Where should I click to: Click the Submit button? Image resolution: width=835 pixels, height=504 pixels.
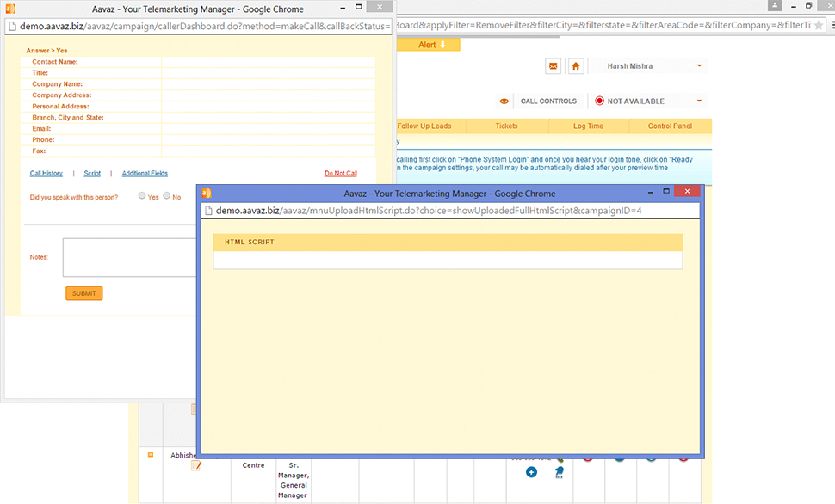tap(84, 293)
